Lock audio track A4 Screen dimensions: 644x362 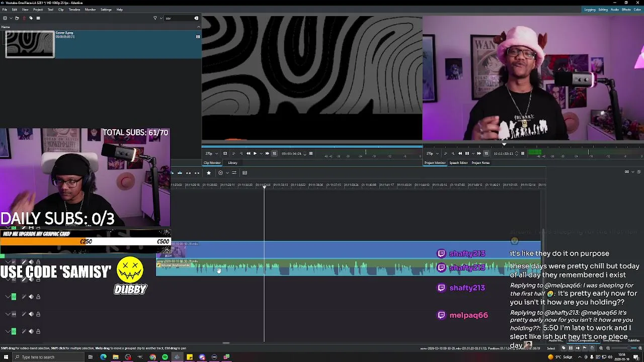(x=38, y=314)
